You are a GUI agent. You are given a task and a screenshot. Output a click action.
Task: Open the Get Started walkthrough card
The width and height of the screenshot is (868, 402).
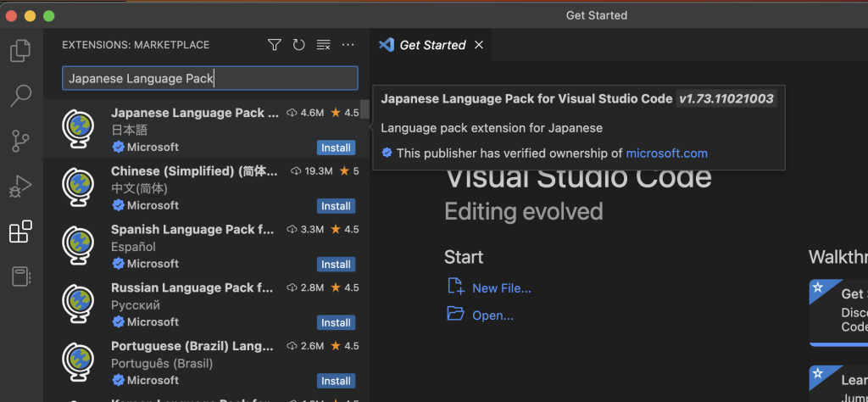(x=838, y=312)
